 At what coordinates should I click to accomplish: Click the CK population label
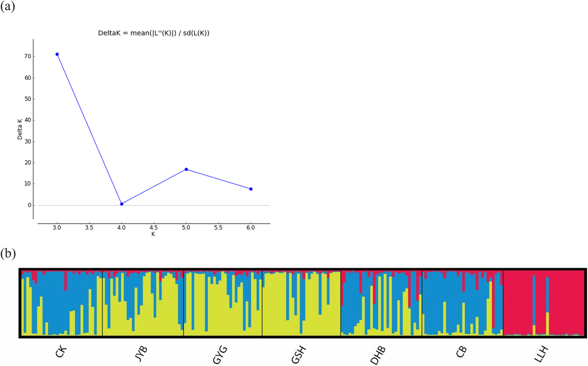click(61, 352)
